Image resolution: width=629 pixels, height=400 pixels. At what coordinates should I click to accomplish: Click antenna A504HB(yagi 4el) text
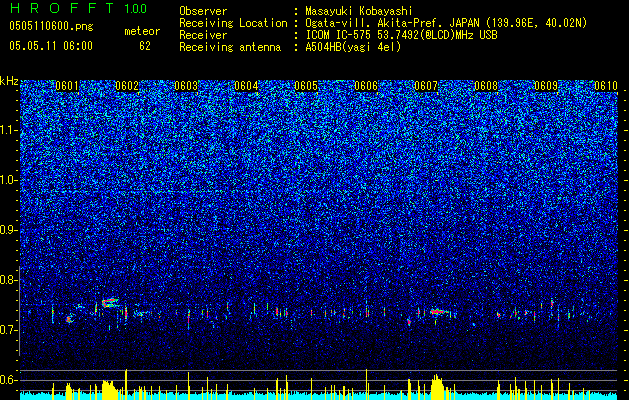pos(353,47)
